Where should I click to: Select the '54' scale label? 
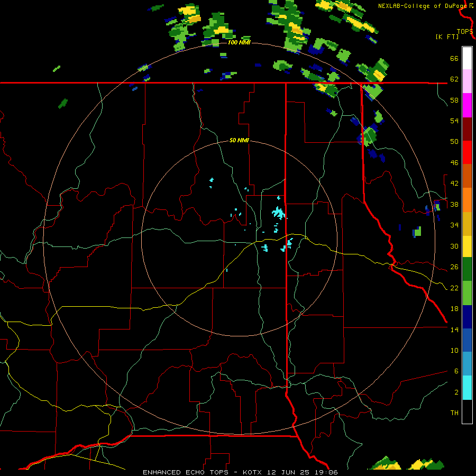(454, 121)
